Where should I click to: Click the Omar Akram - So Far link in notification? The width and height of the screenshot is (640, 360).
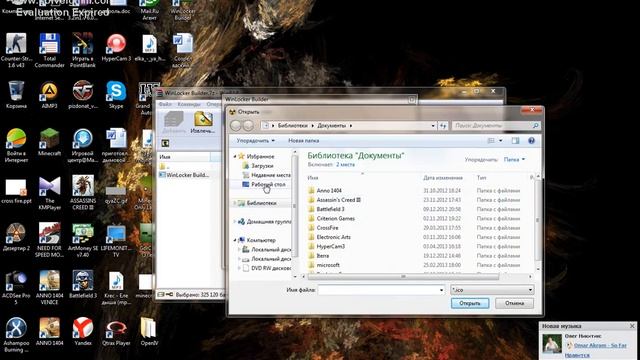(600, 345)
